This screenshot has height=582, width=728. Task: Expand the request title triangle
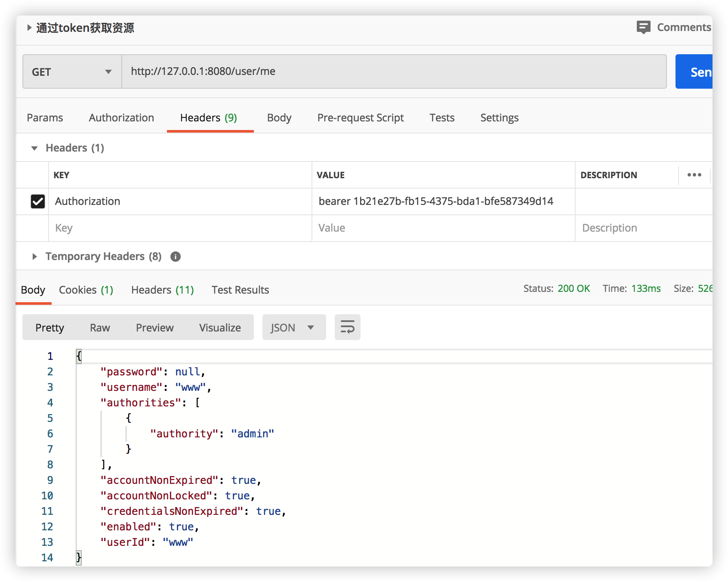(29, 28)
